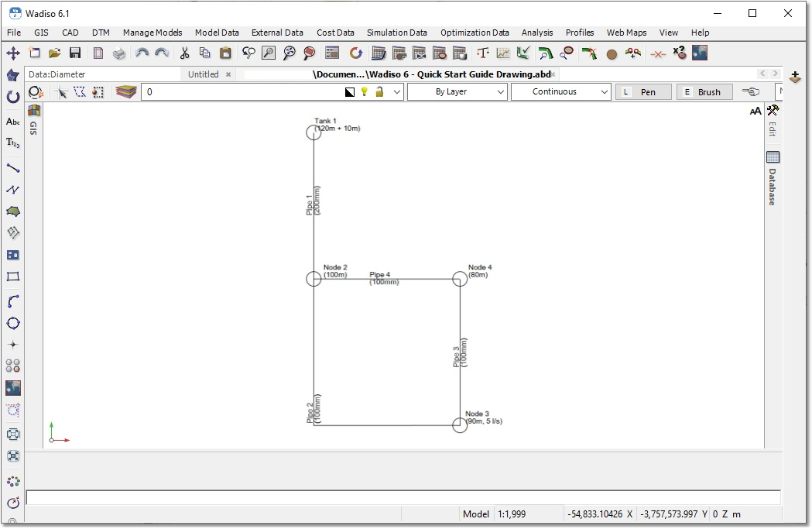The height and width of the screenshot is (529, 812).
Task: Open an existing file with folder icon
Action: [x=54, y=53]
